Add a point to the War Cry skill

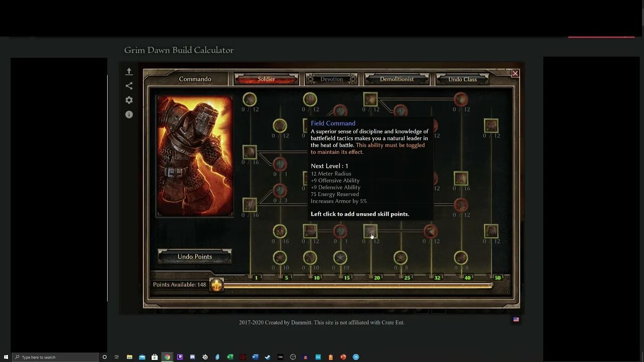pyautogui.click(x=370, y=100)
